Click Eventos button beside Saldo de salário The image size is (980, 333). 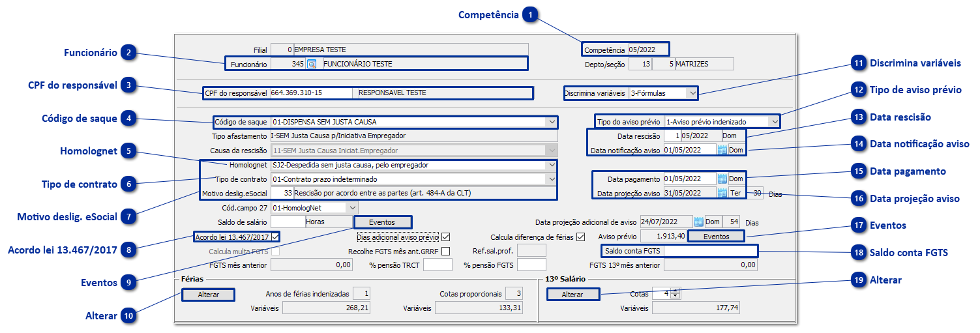pos(382,222)
